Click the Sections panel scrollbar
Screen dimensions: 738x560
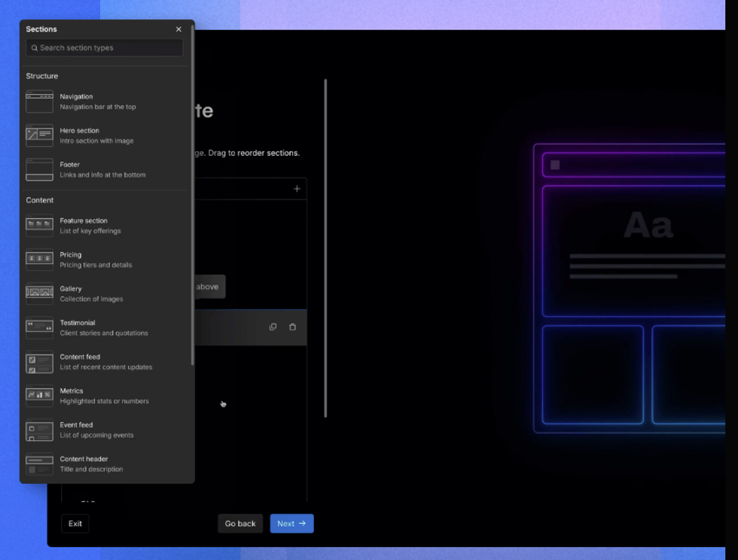(x=193, y=196)
